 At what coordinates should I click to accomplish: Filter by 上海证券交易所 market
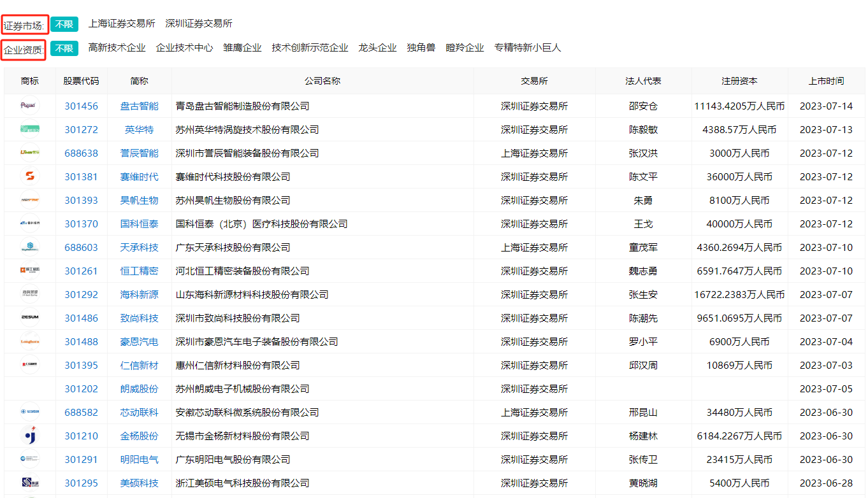click(x=122, y=24)
